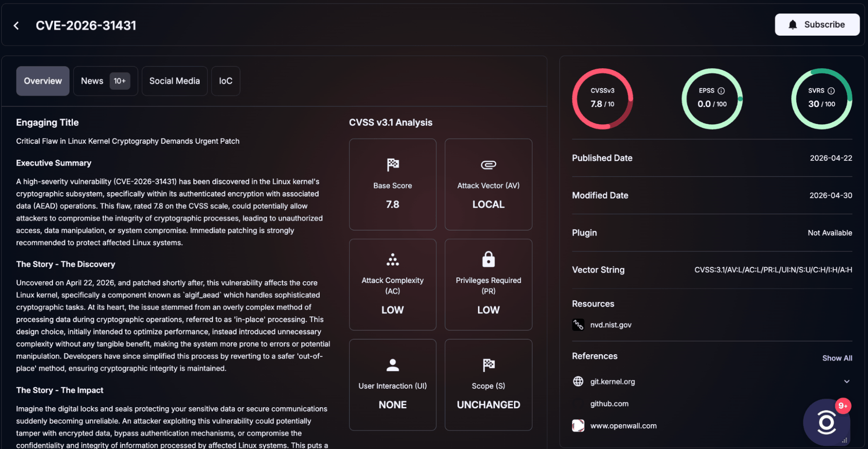The width and height of the screenshot is (868, 449).
Task: Go back using the left chevron arrow
Action: tap(16, 26)
